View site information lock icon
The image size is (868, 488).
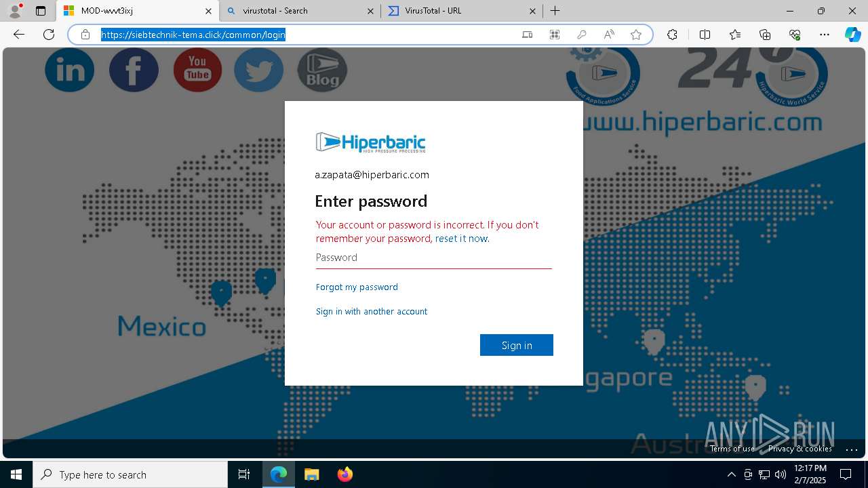(85, 35)
